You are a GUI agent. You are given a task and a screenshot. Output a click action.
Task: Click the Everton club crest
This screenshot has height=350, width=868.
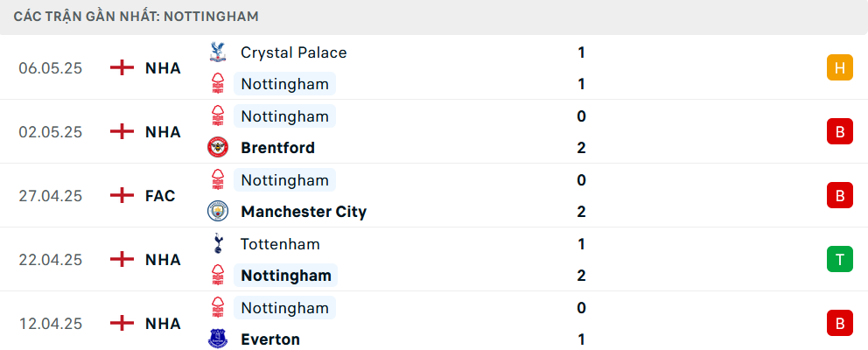(x=218, y=339)
